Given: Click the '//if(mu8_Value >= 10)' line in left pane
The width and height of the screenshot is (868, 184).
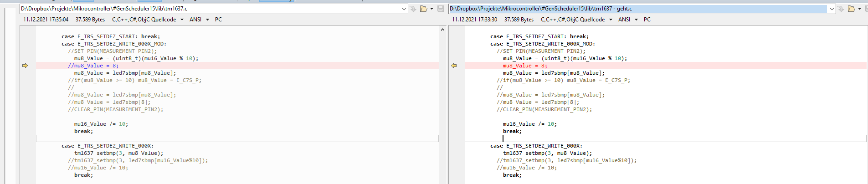Looking at the screenshot, I should click(x=135, y=80).
